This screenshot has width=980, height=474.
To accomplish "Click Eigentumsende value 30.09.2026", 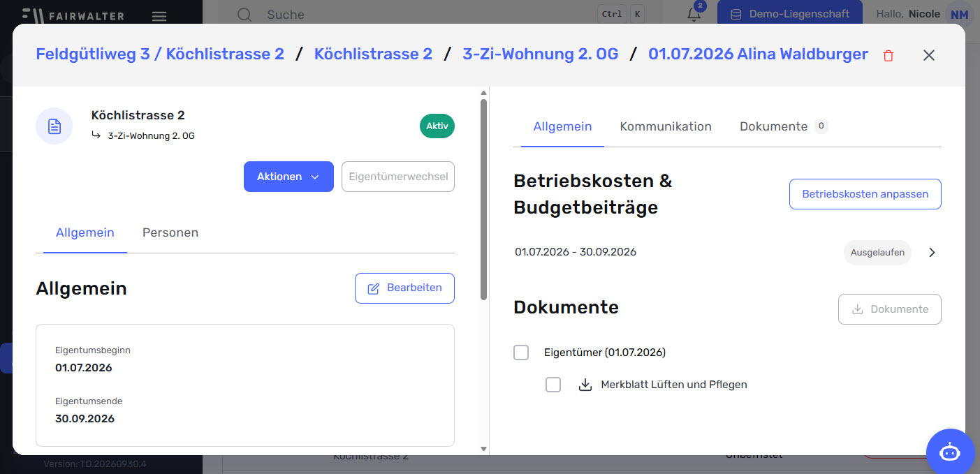I will (x=85, y=419).
